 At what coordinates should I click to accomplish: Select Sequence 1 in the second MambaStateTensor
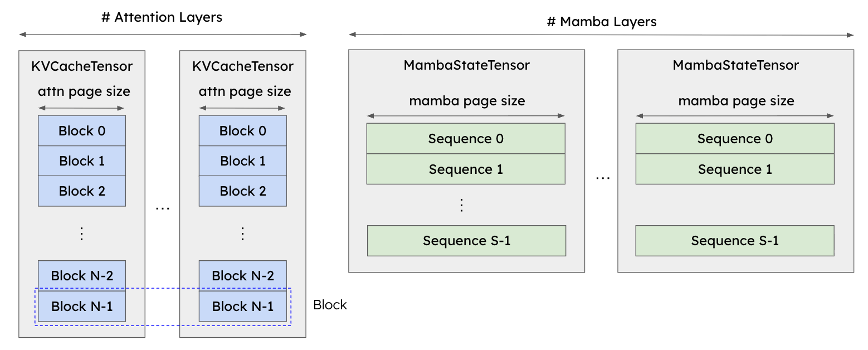[x=735, y=169]
